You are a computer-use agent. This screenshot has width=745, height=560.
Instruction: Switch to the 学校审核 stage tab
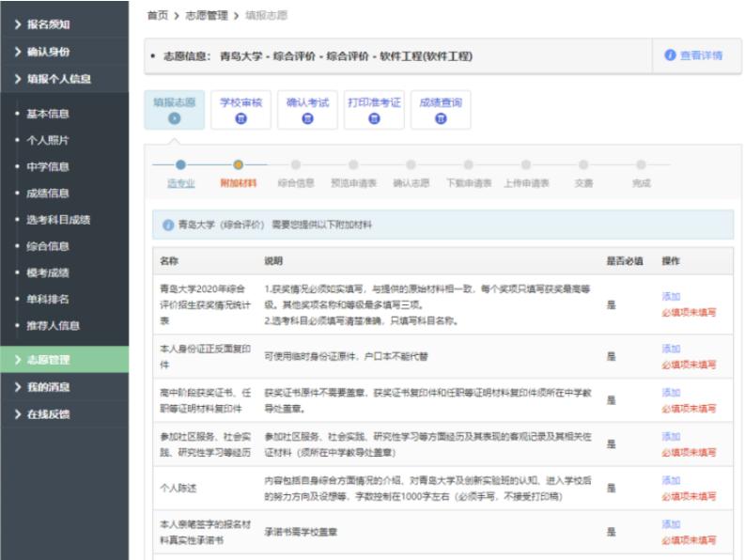click(241, 110)
